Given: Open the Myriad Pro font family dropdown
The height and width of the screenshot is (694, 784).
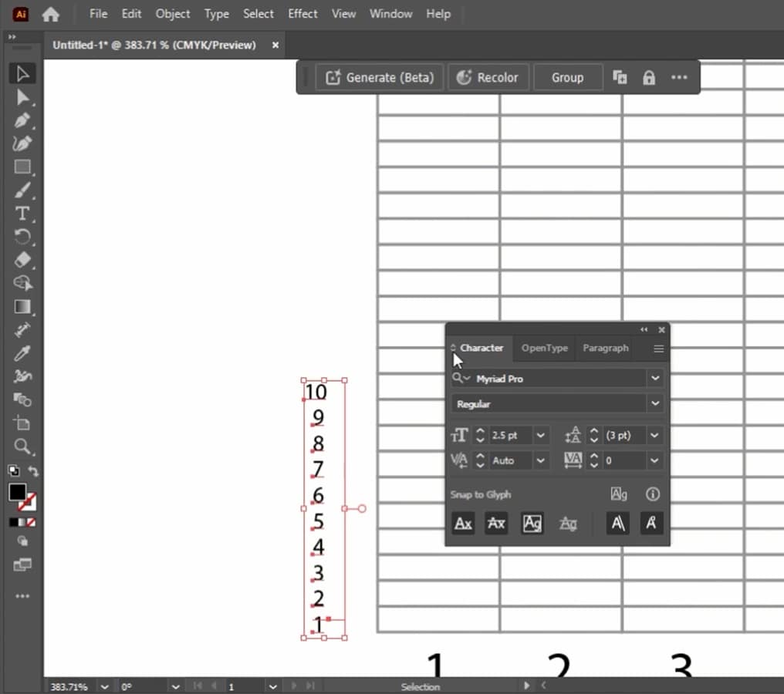Looking at the screenshot, I should 655,379.
